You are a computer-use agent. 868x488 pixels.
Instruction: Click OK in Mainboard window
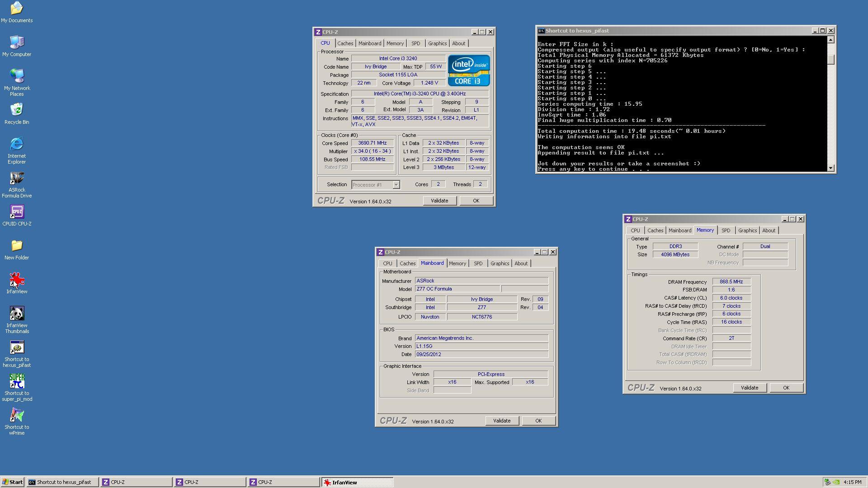[x=538, y=421]
